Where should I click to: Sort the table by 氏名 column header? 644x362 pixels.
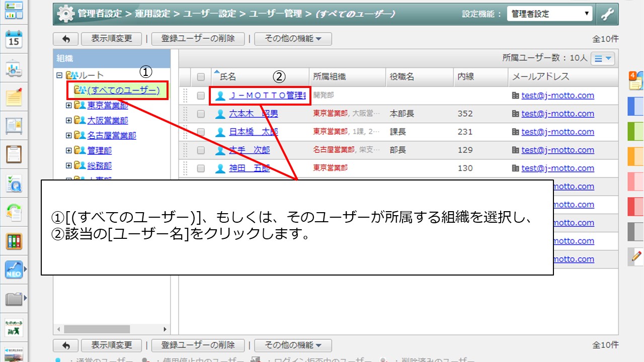click(x=228, y=77)
